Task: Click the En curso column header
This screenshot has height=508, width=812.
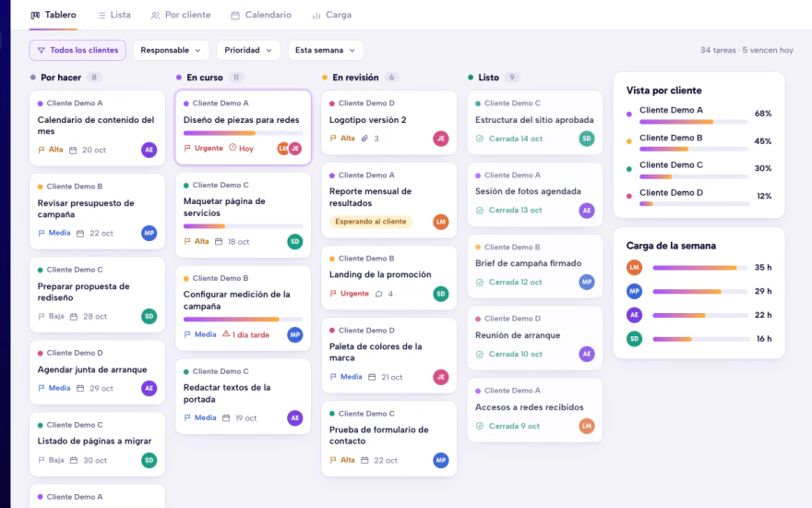Action: coord(209,78)
